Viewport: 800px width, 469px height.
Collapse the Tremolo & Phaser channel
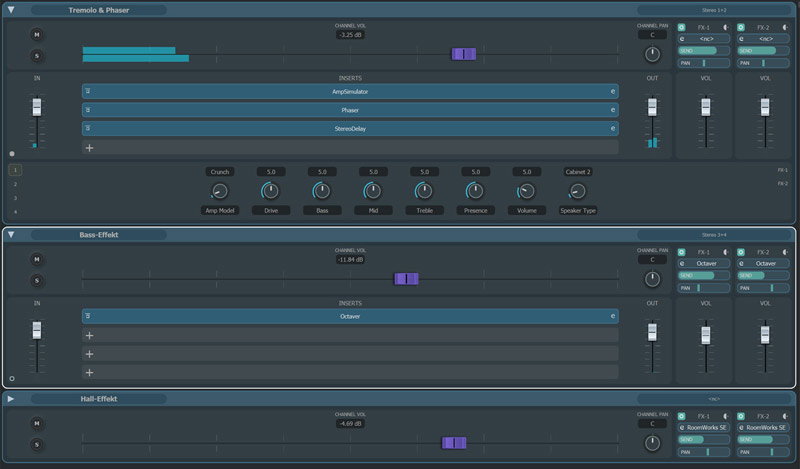click(x=11, y=10)
